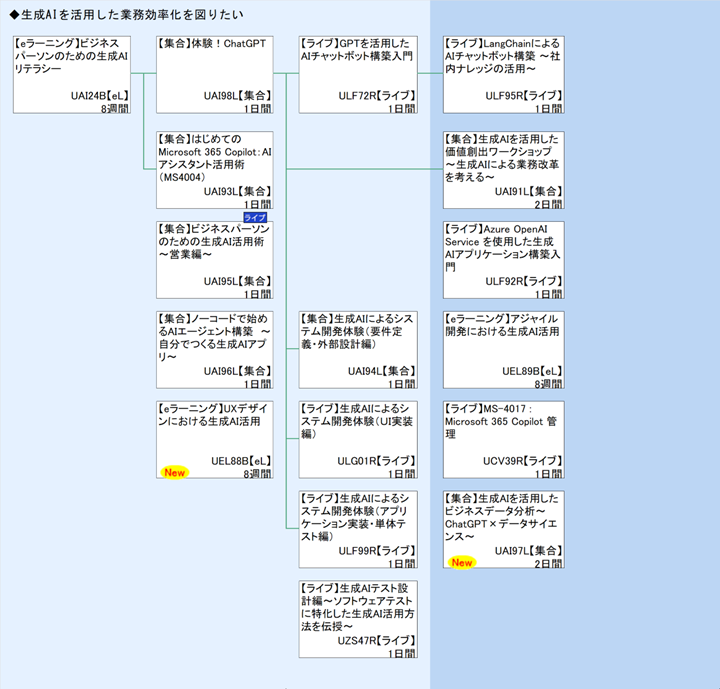Image resolution: width=720 pixels, height=689 pixels.
Task: Click the course code ULF95R【ライブ】
Action: tap(524, 96)
